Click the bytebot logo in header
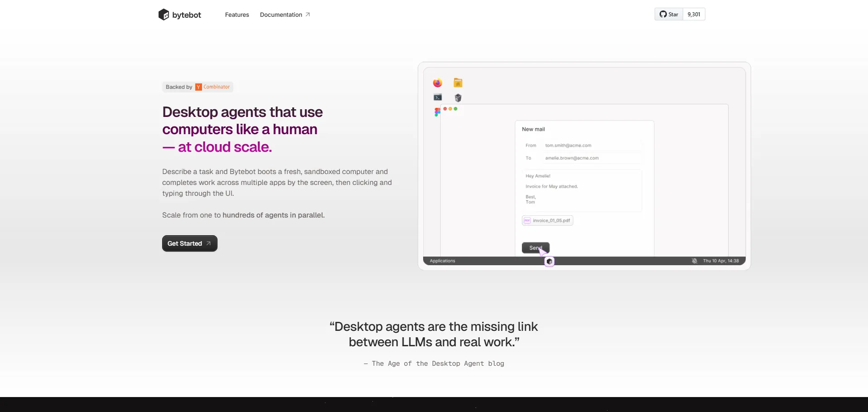Screen dimensions: 868x412 pos(180,15)
